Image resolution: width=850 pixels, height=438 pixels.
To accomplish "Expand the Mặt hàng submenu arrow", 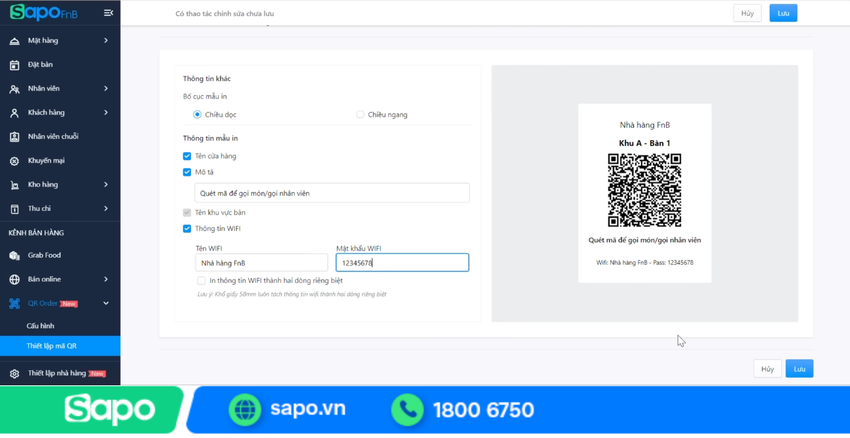I will (106, 41).
